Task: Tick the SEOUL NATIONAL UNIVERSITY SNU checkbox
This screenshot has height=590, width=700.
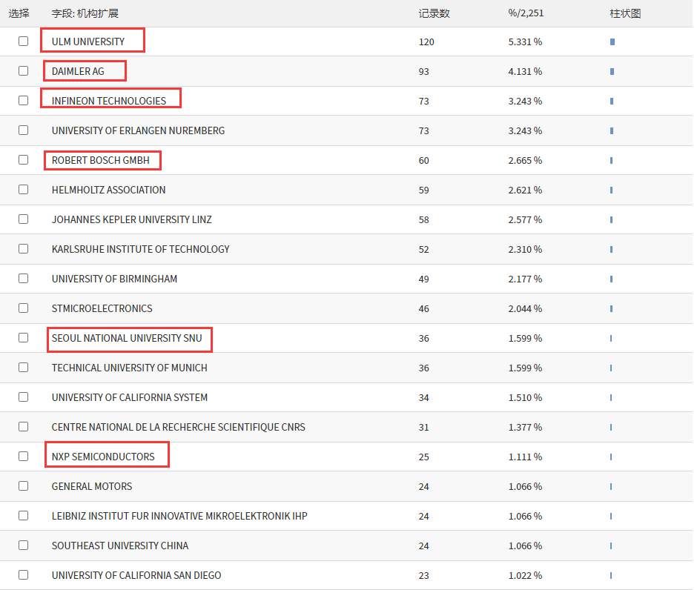Action: point(23,338)
